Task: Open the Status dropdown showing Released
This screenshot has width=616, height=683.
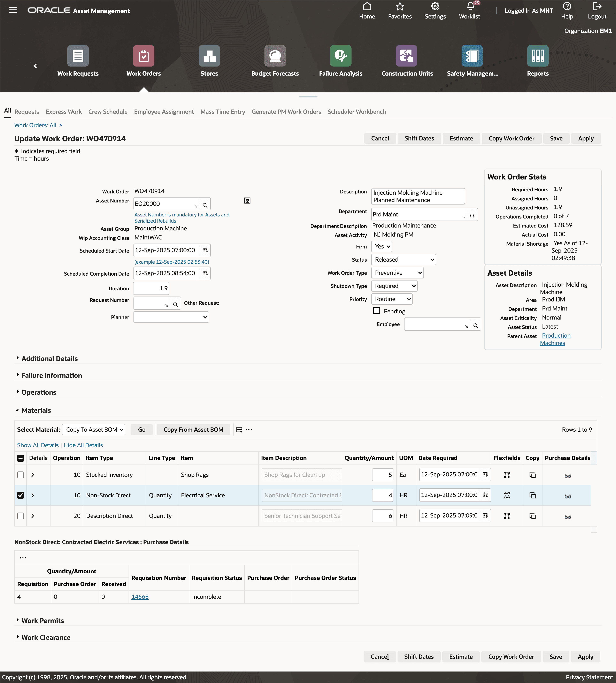Action: (x=403, y=259)
